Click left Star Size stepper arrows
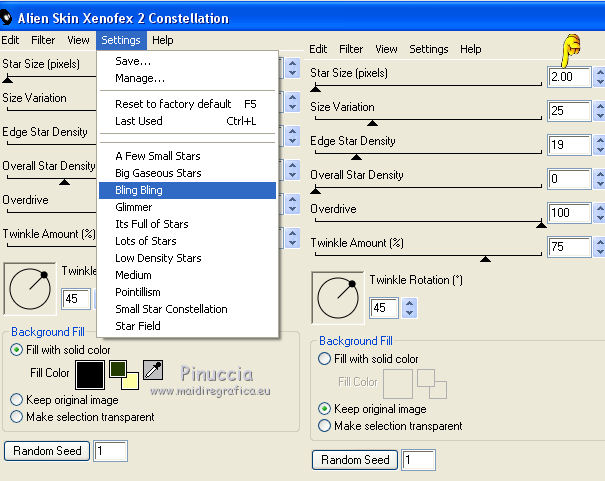 pyautogui.click(x=292, y=68)
